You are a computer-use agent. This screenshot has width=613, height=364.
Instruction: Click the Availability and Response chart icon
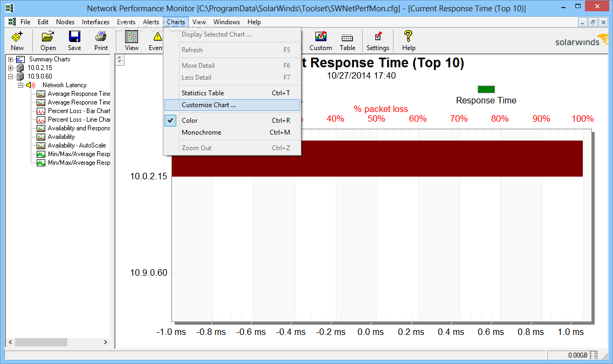40,128
